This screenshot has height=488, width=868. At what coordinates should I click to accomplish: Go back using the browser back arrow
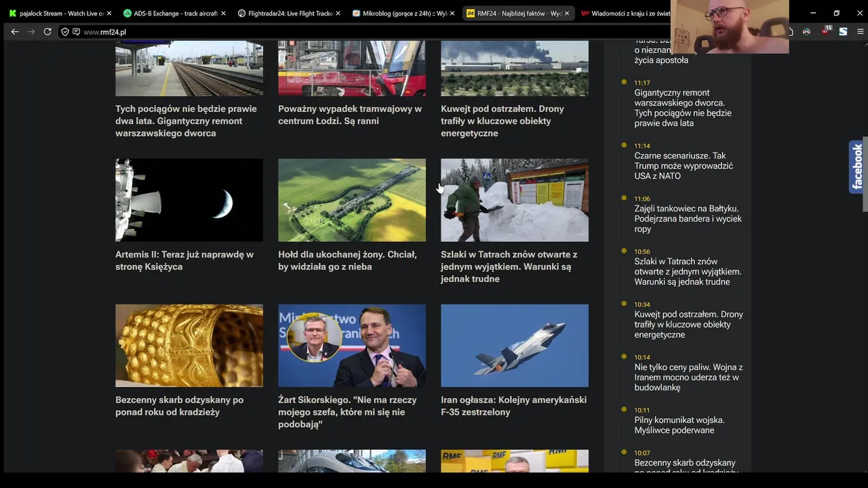tap(15, 32)
